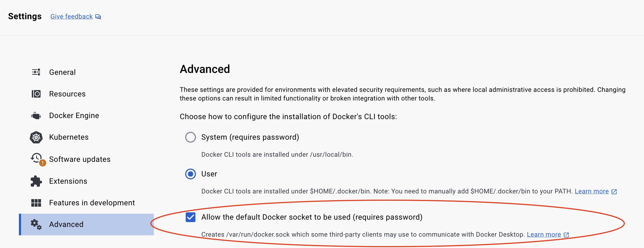The image size is (644, 248).
Task: Open the Features in development section
Action: tap(92, 203)
